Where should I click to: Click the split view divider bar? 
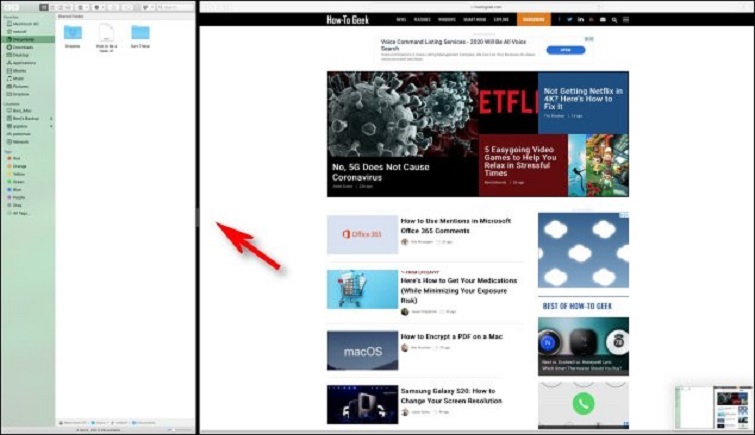pos(197,217)
